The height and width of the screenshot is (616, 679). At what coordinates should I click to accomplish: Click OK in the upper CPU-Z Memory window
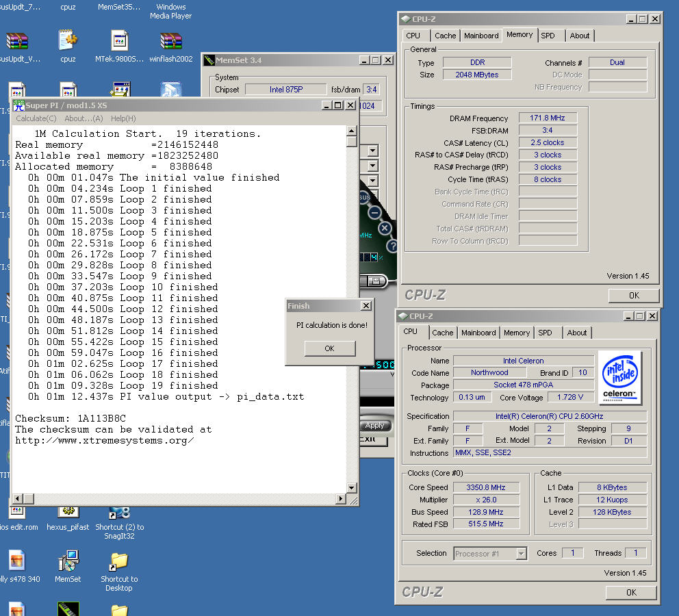[634, 295]
